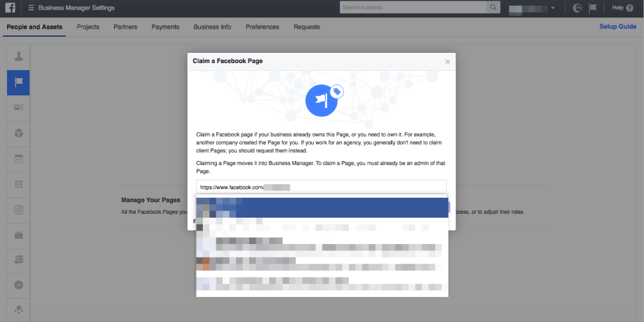The width and height of the screenshot is (644, 322).
Task: Open the Preferences tab
Action: (x=263, y=27)
